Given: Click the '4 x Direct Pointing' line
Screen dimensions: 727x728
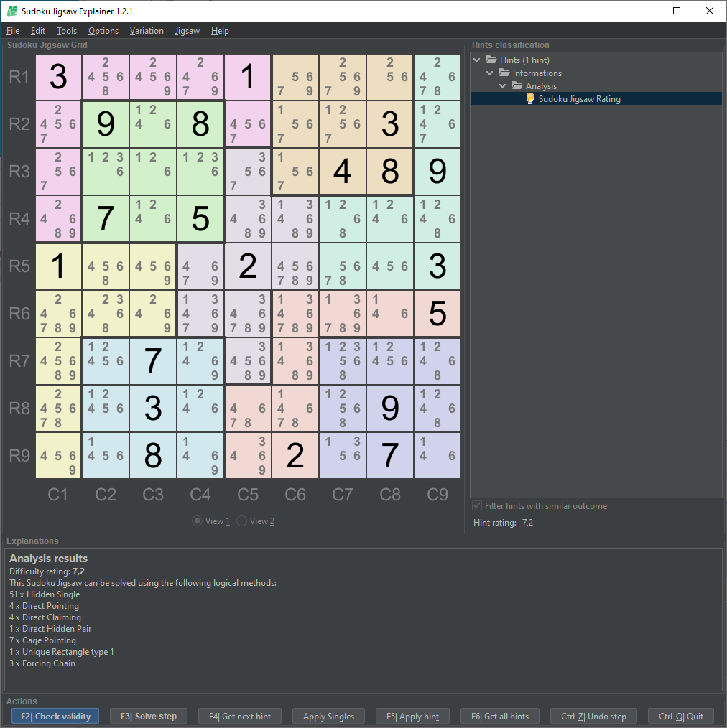Looking at the screenshot, I should pos(44,606).
